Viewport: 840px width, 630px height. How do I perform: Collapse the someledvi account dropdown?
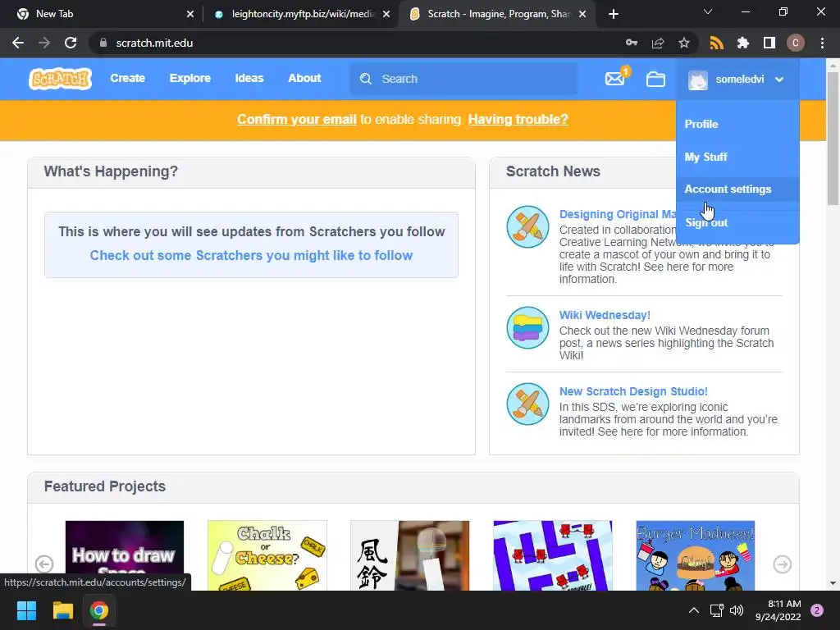tap(779, 80)
